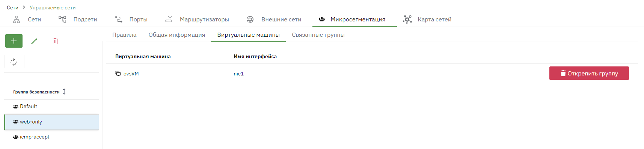The width and height of the screenshot is (644, 149).
Task: Click the Маршрутизаторы router icon
Action: pos(169,19)
